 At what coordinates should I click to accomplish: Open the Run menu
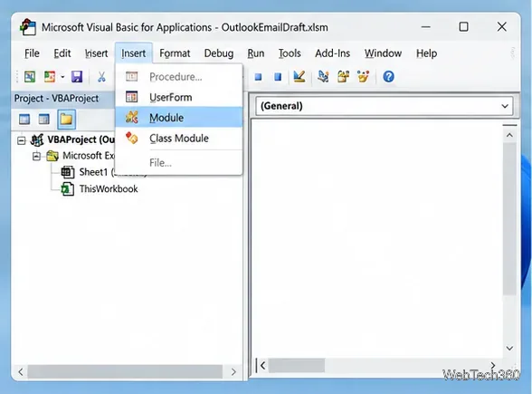pyautogui.click(x=256, y=53)
